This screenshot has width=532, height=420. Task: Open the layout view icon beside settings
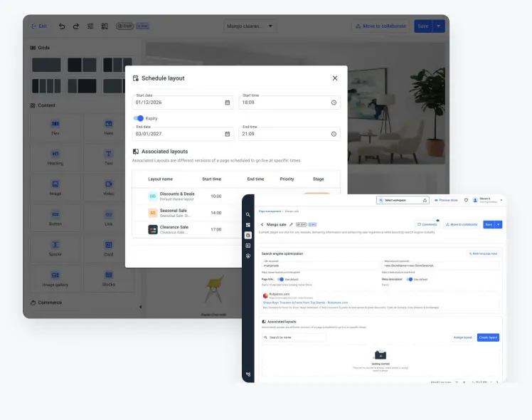point(105,26)
